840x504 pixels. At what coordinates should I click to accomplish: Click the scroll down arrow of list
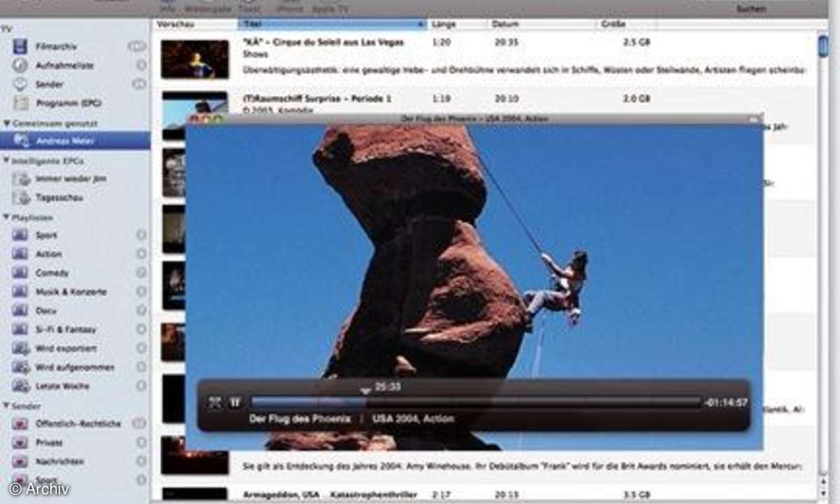pyautogui.click(x=823, y=492)
